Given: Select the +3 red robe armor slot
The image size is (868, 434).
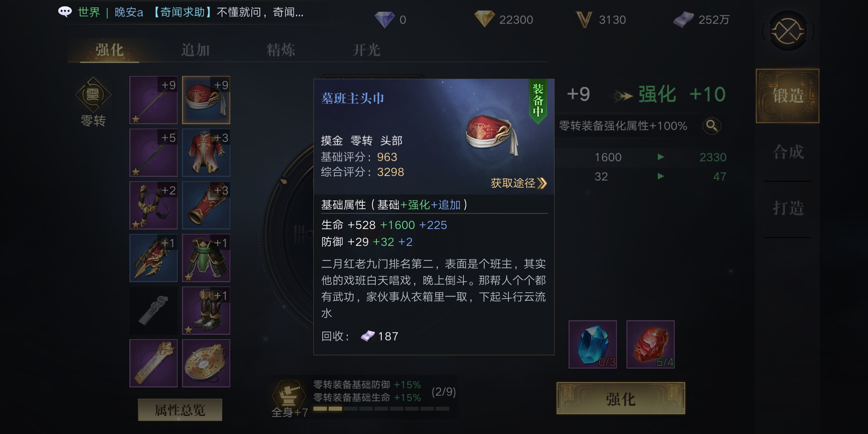Looking at the screenshot, I should pos(206,153).
